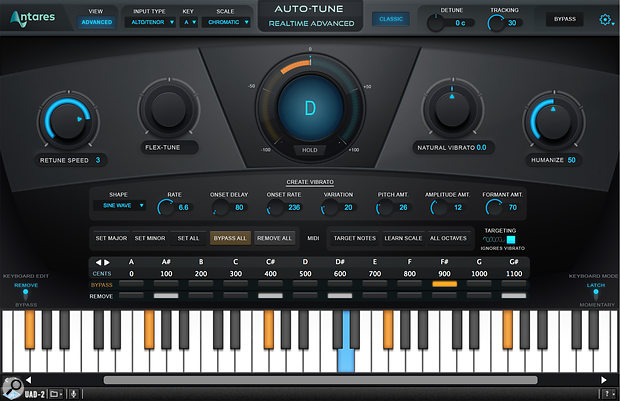Click the Flex-Tune knob
Viewport: 620px width, 401px height.
pyautogui.click(x=169, y=110)
